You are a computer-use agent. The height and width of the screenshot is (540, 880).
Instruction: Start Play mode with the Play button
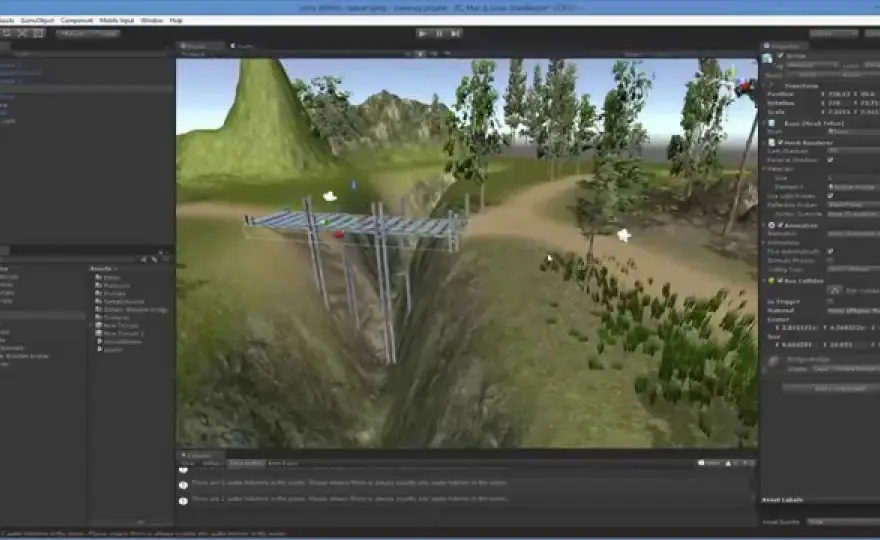tap(423, 33)
